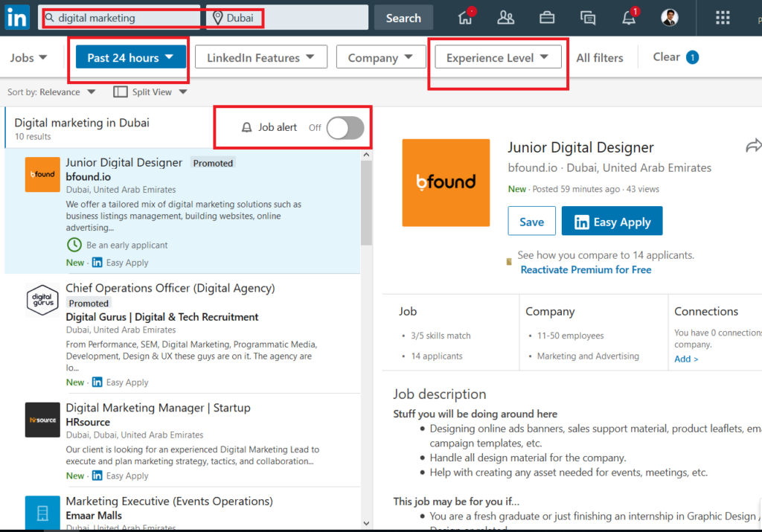762x532 pixels.
Task: Click 'Posted 59 minutes ago' text
Action: tap(576, 189)
